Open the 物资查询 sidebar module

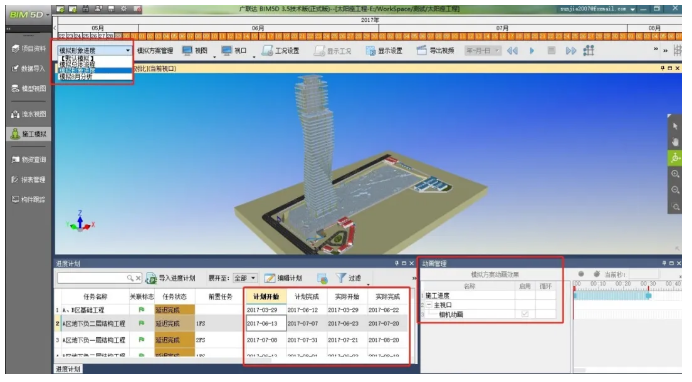point(29,159)
